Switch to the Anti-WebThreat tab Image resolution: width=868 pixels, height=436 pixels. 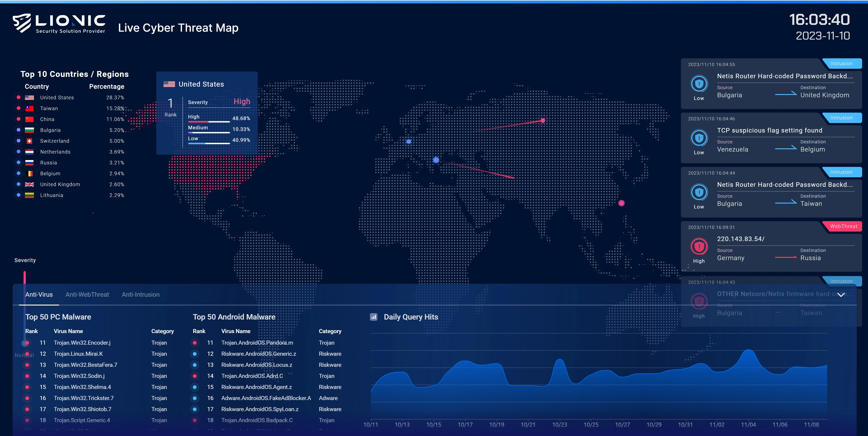pyautogui.click(x=87, y=295)
